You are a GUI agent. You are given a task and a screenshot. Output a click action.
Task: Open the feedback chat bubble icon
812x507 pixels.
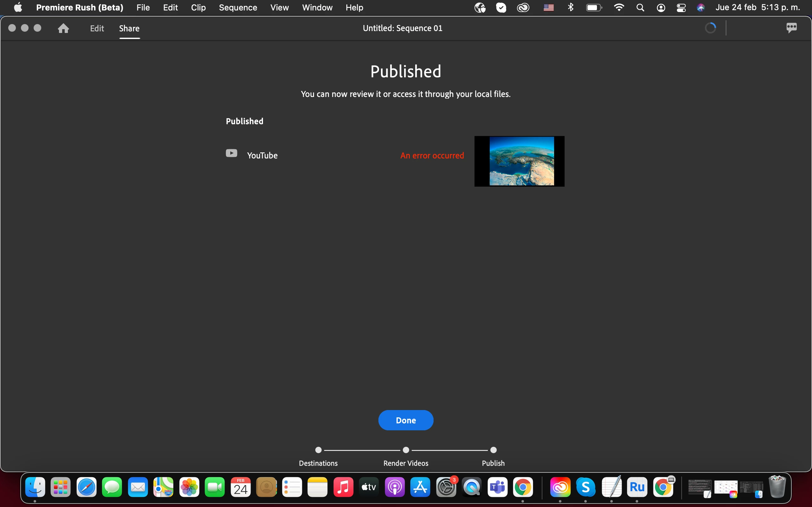[791, 28]
